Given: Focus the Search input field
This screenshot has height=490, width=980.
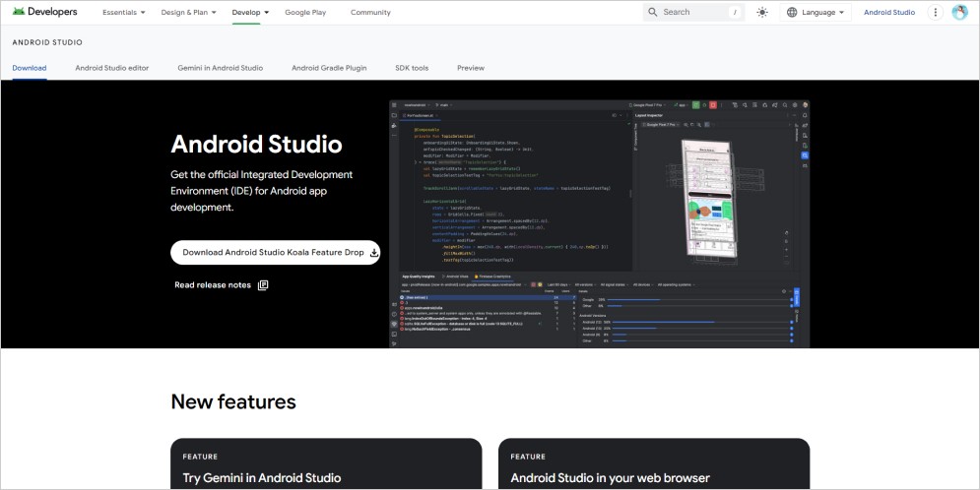Looking at the screenshot, I should (x=693, y=12).
